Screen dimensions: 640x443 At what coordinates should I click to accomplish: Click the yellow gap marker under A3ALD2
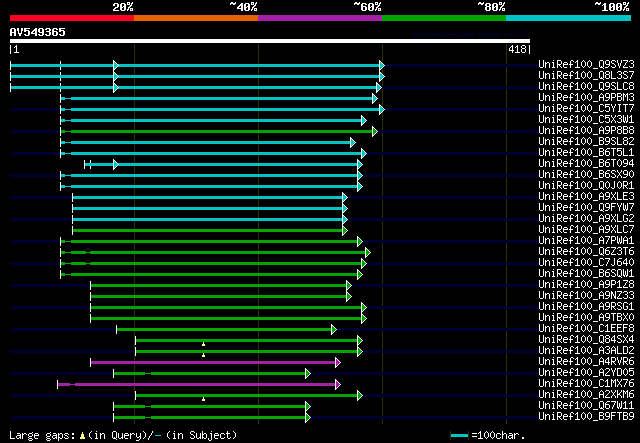(203, 355)
